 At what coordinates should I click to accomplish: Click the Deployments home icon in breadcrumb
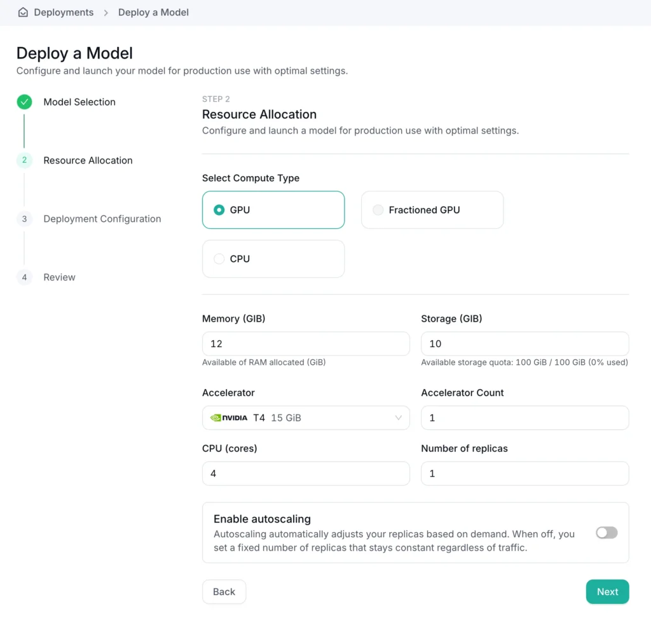click(23, 13)
